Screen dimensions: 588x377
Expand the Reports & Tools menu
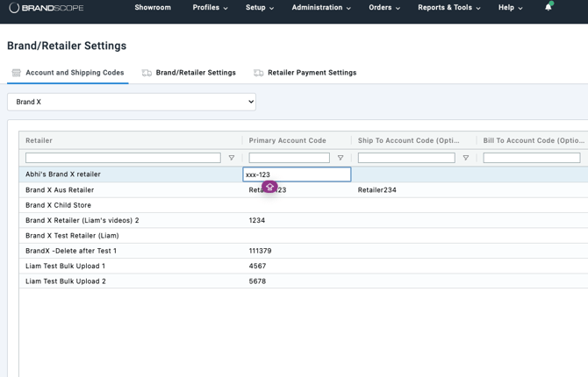coord(448,8)
